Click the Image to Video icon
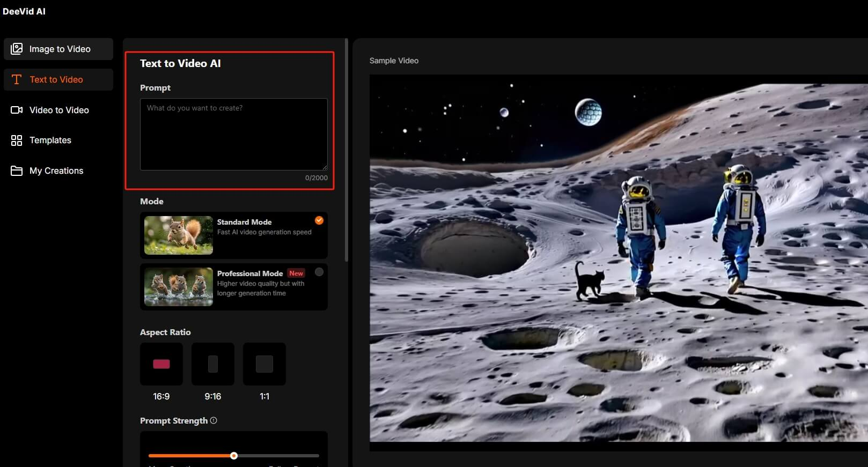This screenshot has width=868, height=467. coord(17,49)
